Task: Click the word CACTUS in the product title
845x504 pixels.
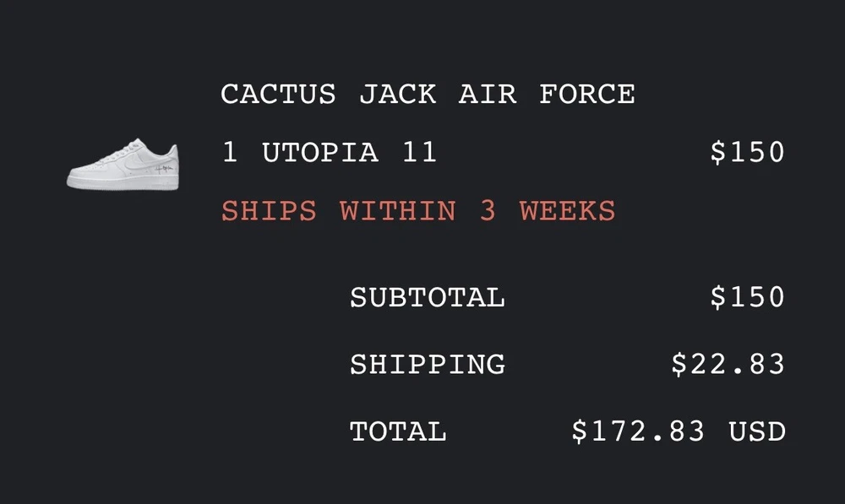Action: click(278, 94)
